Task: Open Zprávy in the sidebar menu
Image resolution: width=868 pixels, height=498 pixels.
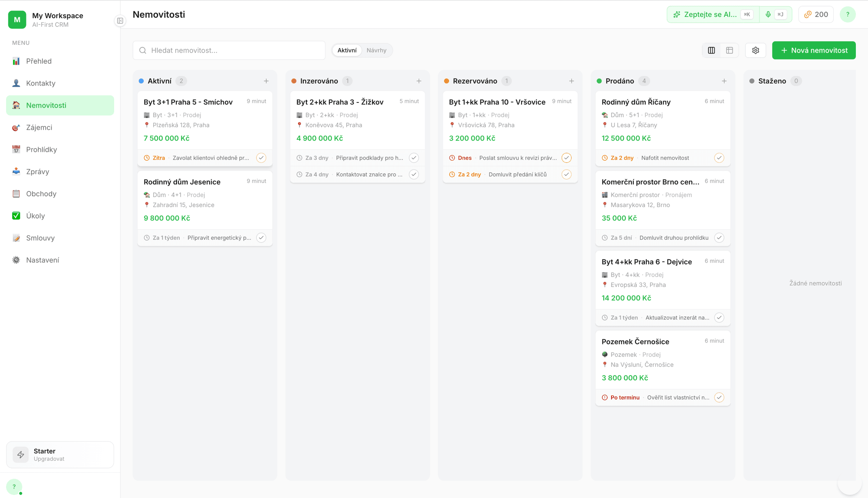Action: pos(60,172)
